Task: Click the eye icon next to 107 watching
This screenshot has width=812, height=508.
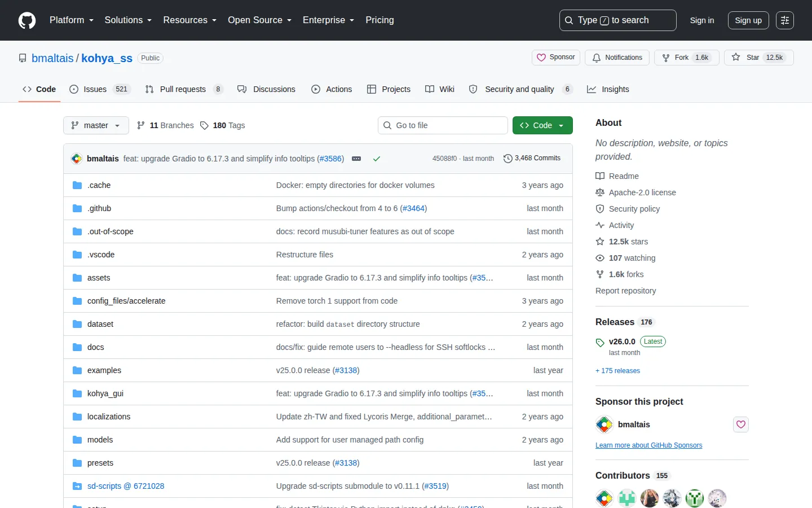Action: 600,258
